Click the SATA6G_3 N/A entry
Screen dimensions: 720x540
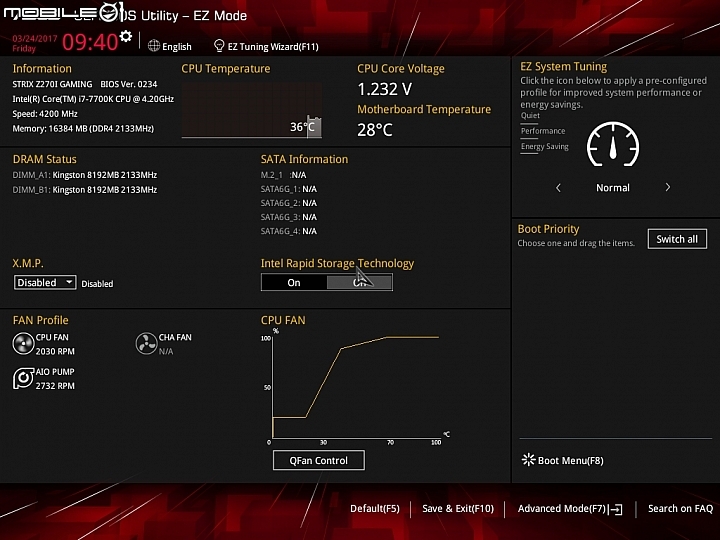coord(288,217)
